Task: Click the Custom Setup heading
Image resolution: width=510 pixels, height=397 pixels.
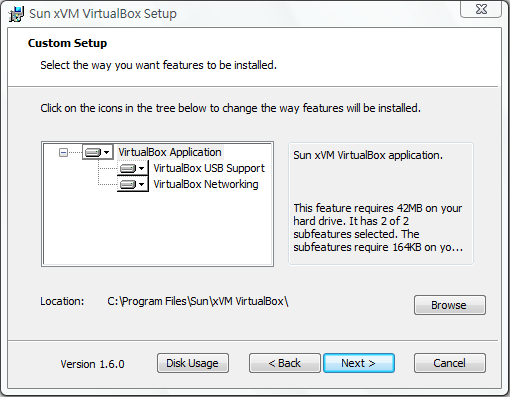Action: [x=67, y=43]
